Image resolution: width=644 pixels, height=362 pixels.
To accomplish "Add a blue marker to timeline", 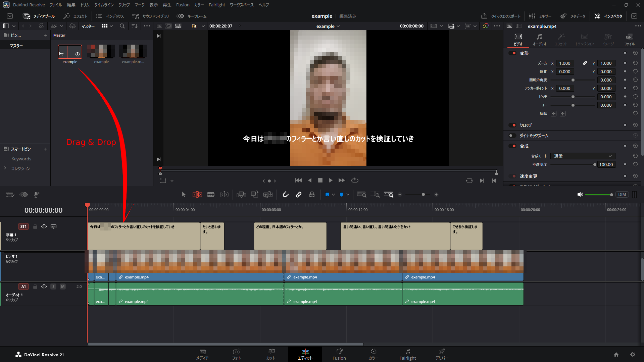I will pyautogui.click(x=342, y=195).
